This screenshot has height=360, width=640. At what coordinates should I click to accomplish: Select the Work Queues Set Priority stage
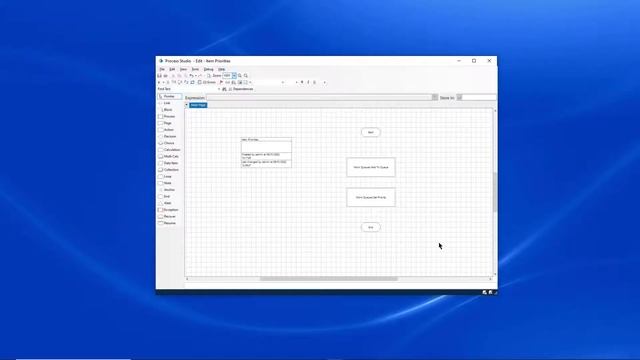click(371, 197)
